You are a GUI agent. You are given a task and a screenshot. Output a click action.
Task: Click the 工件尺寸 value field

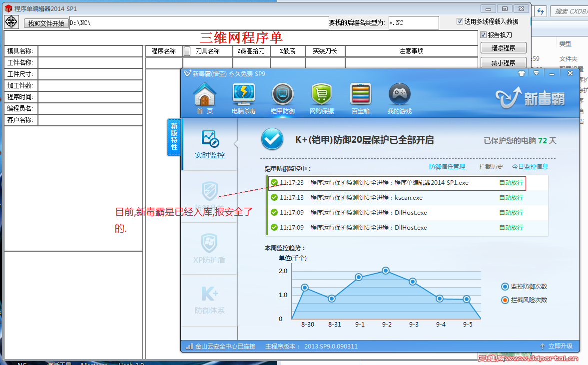click(x=90, y=74)
